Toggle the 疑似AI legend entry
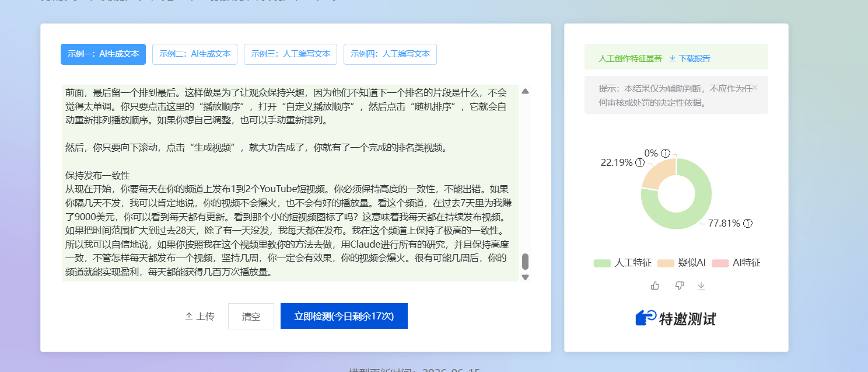The width and height of the screenshot is (868, 372). [x=681, y=263]
